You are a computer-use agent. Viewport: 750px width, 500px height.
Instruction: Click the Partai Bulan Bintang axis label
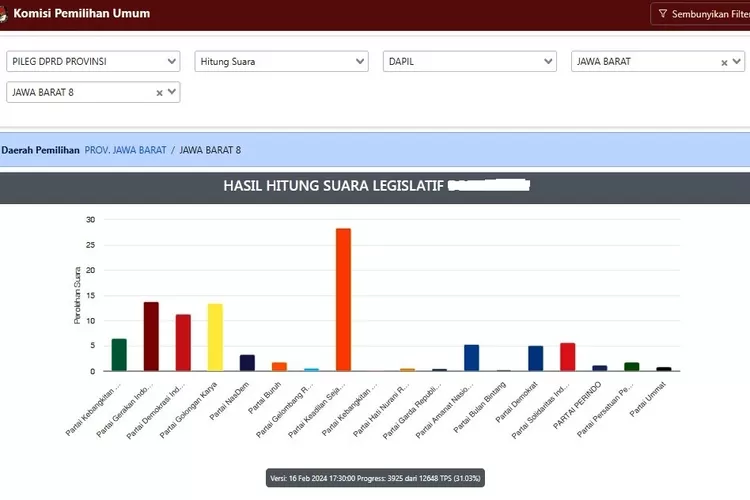[x=479, y=407]
